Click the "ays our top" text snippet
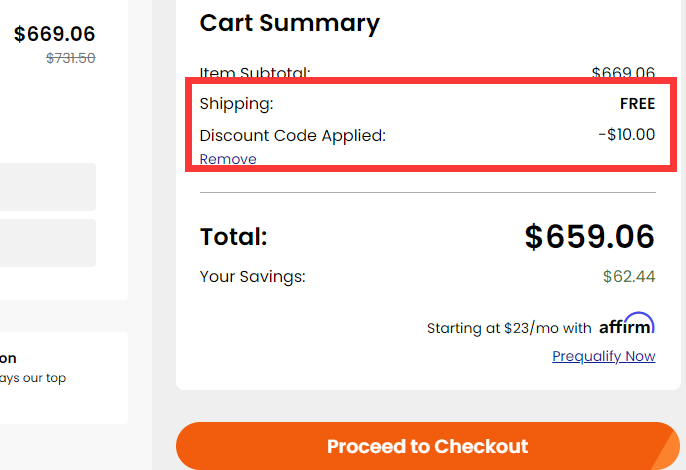 point(33,378)
